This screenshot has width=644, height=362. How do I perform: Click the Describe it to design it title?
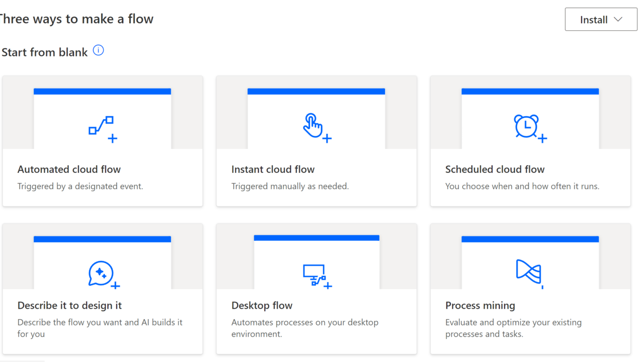[x=69, y=305]
